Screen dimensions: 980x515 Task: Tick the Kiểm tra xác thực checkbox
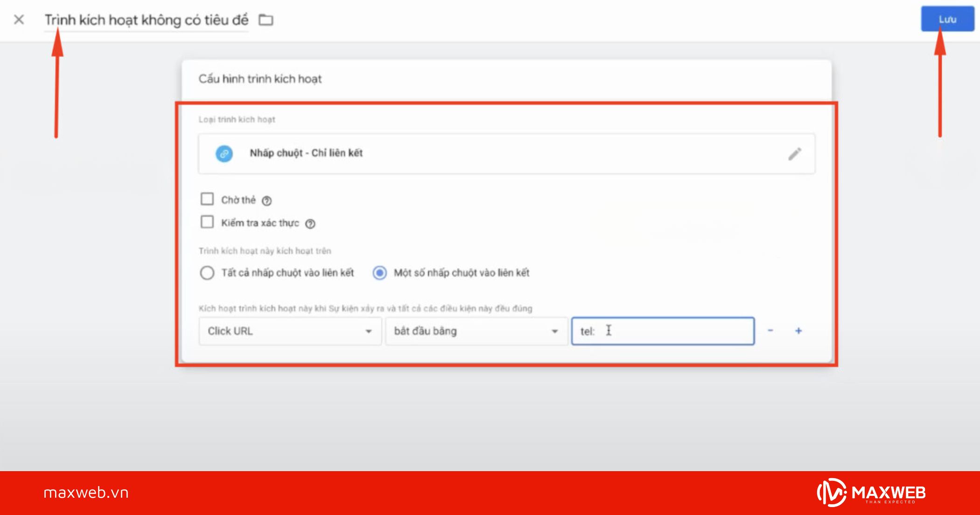(207, 222)
